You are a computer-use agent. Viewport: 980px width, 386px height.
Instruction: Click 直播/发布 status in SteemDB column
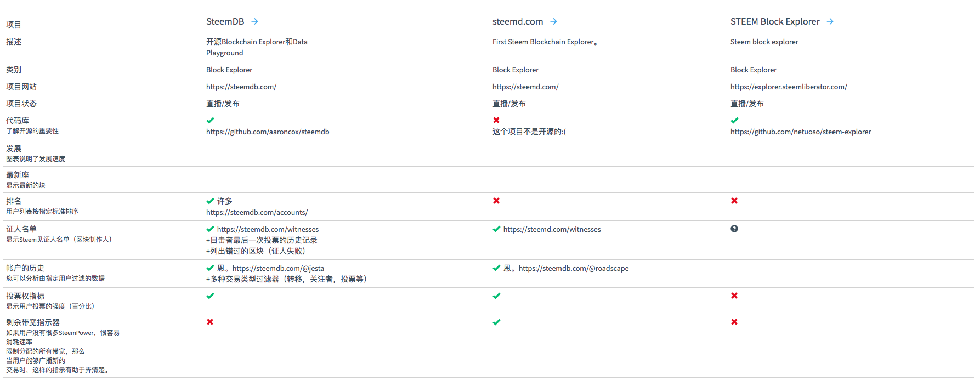click(x=223, y=104)
